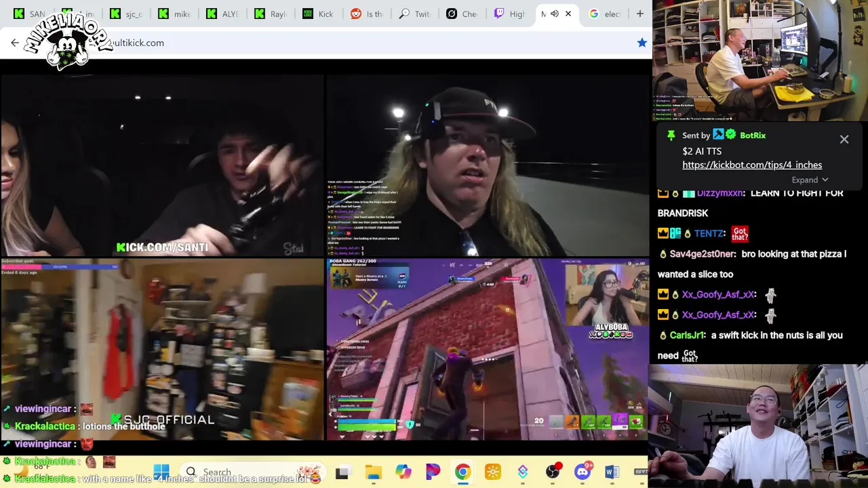Mute the tab using the speaker icon

tap(554, 14)
